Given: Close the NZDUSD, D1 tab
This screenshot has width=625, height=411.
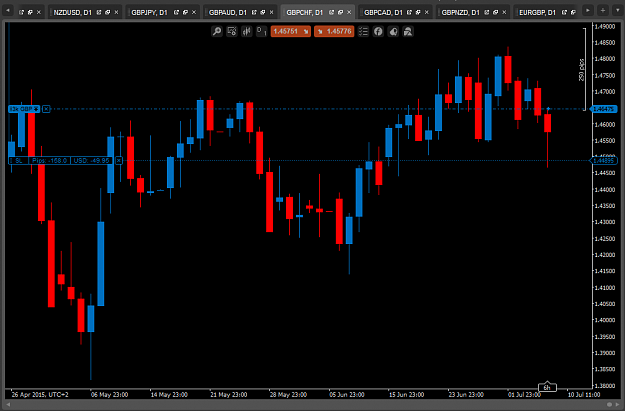Looking at the screenshot, I should 116,12.
